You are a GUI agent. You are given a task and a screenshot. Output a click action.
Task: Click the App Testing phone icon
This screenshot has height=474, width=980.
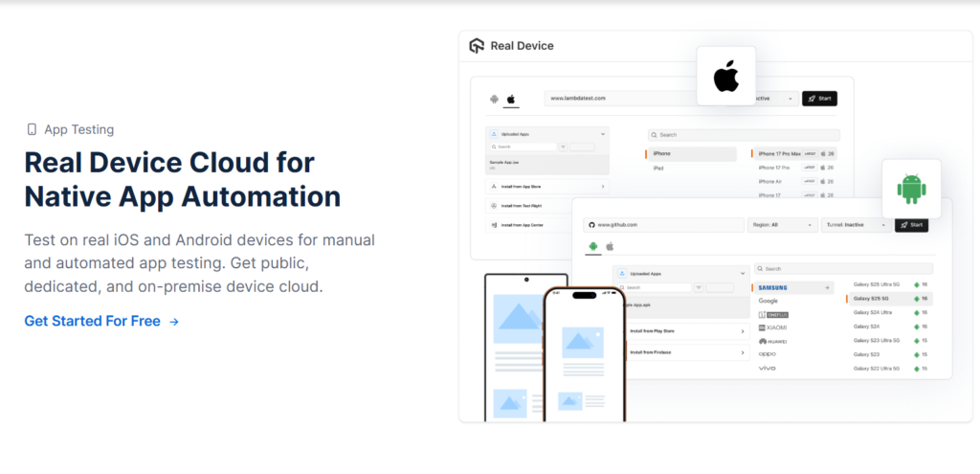click(32, 129)
